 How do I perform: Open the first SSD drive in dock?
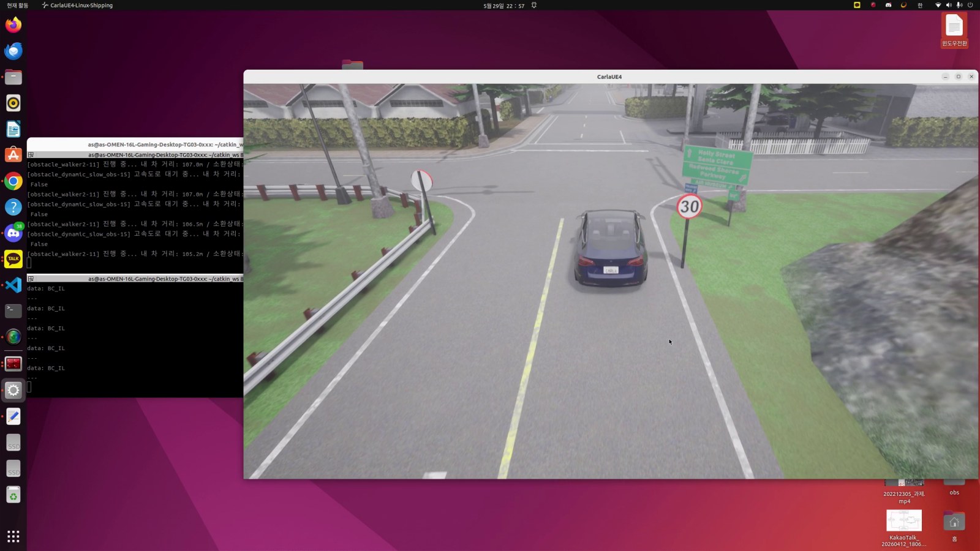pyautogui.click(x=13, y=443)
